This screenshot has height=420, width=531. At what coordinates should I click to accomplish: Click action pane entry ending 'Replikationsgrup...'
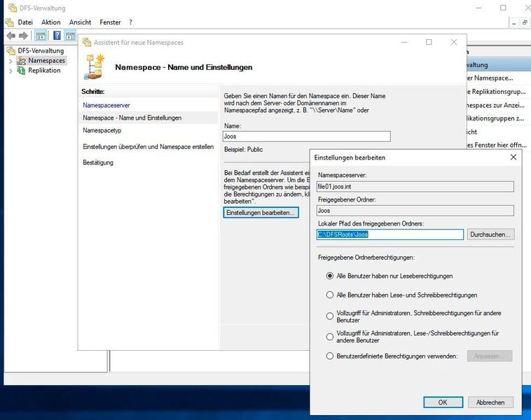coord(496,92)
